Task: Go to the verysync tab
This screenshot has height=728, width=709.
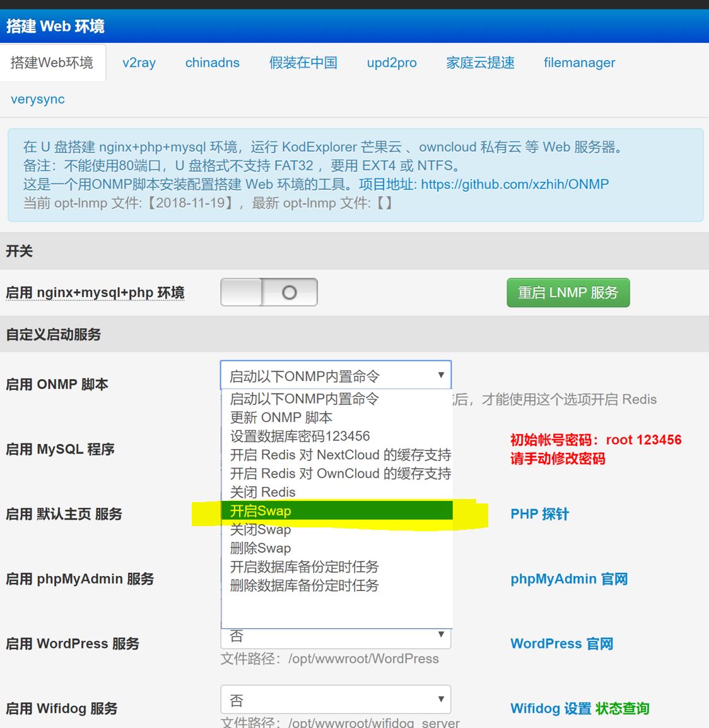Action: pyautogui.click(x=38, y=99)
